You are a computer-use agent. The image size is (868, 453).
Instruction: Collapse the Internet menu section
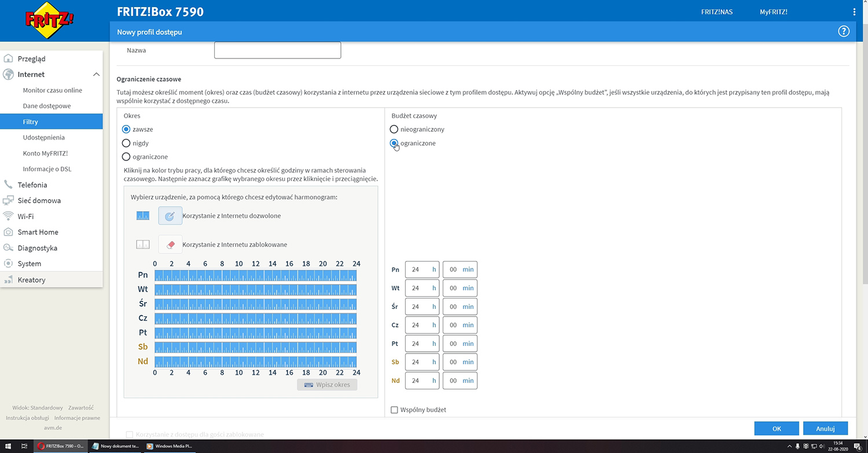point(96,75)
